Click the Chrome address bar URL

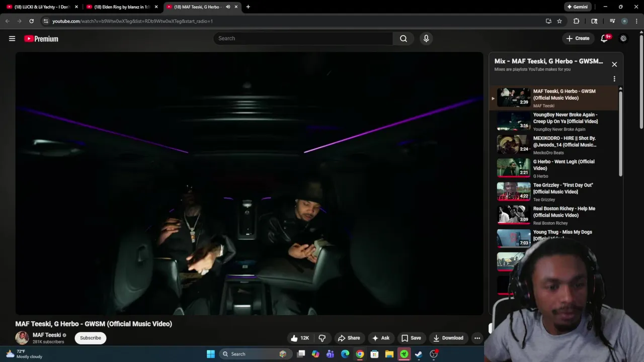132,21
